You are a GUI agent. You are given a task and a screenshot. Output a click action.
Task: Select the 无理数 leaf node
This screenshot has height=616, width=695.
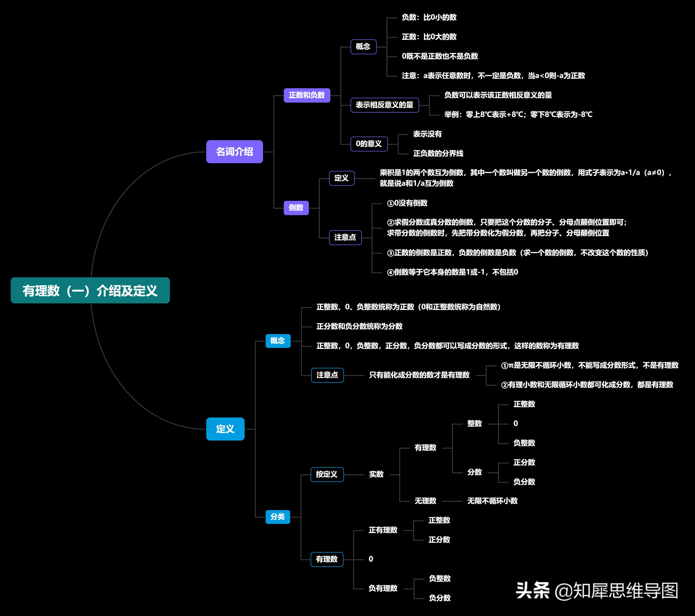point(425,501)
